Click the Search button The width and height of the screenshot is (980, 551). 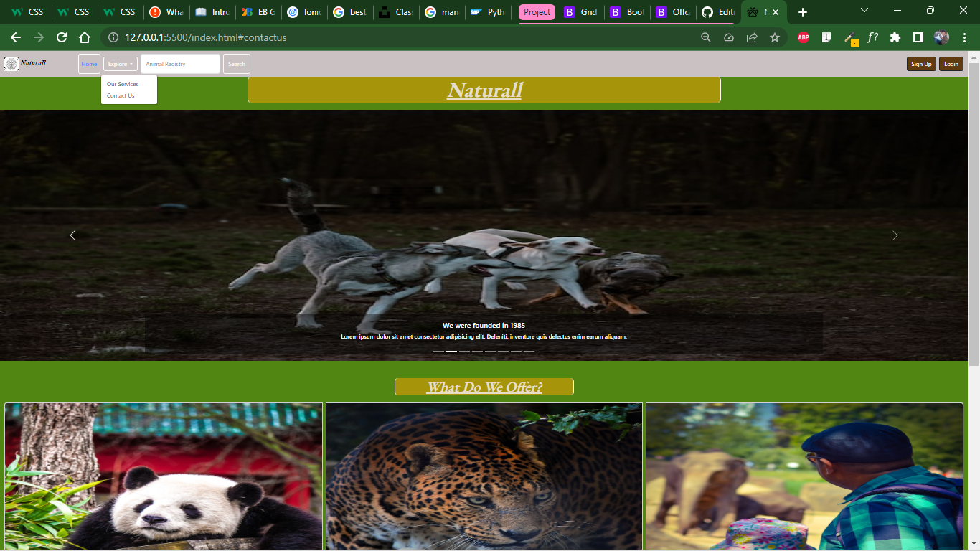pyautogui.click(x=237, y=64)
